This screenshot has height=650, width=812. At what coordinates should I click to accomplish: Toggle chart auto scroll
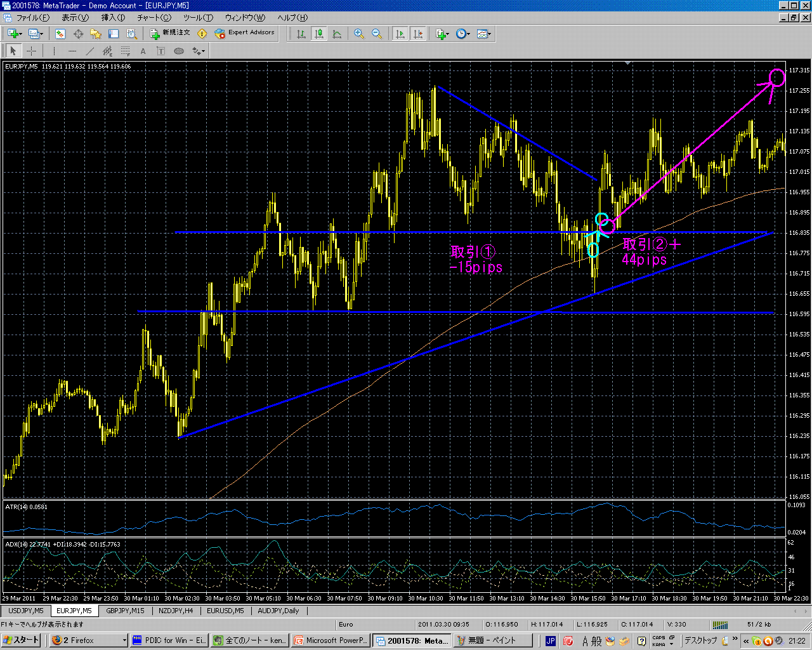(400, 34)
